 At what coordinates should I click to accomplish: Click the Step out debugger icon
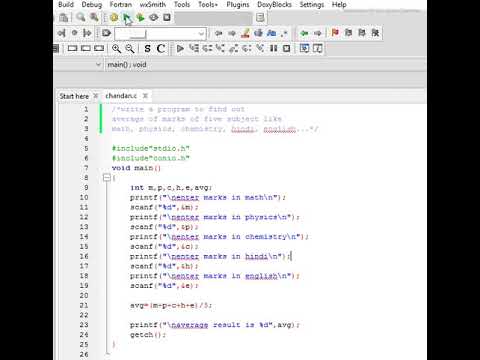(233, 49)
